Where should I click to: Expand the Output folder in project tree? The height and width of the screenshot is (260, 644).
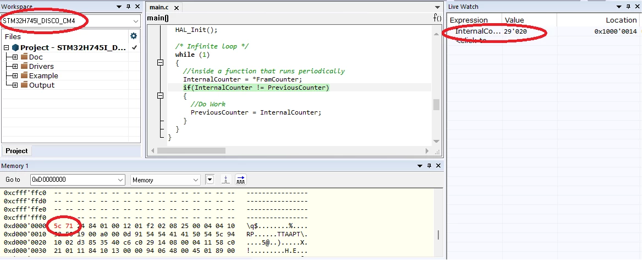(15, 85)
